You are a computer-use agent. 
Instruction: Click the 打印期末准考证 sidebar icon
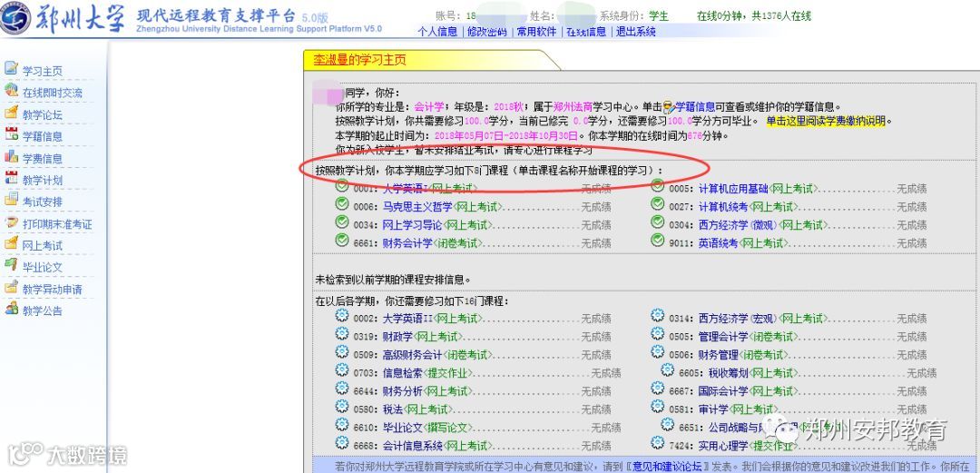pos(11,222)
